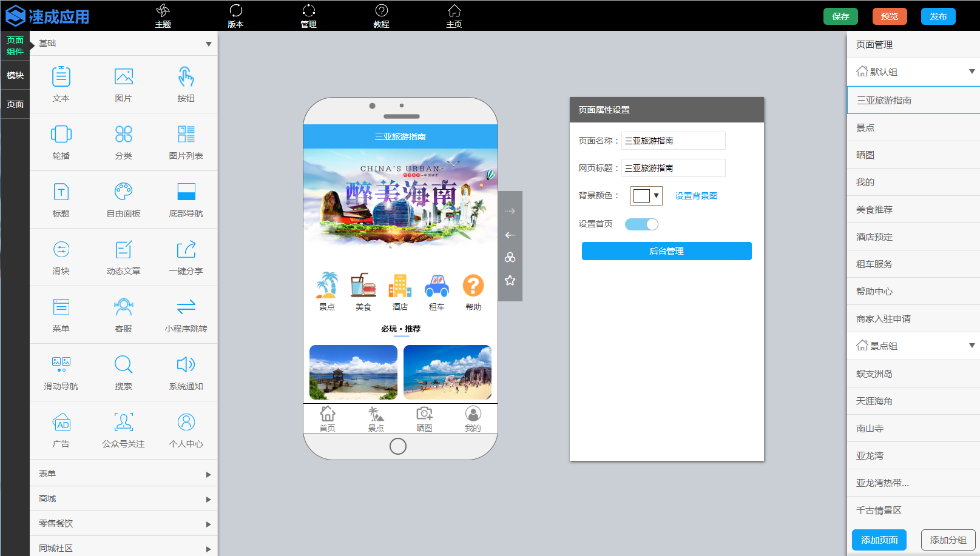
Task: Pick the 自由面板 free panel component
Action: tap(124, 192)
